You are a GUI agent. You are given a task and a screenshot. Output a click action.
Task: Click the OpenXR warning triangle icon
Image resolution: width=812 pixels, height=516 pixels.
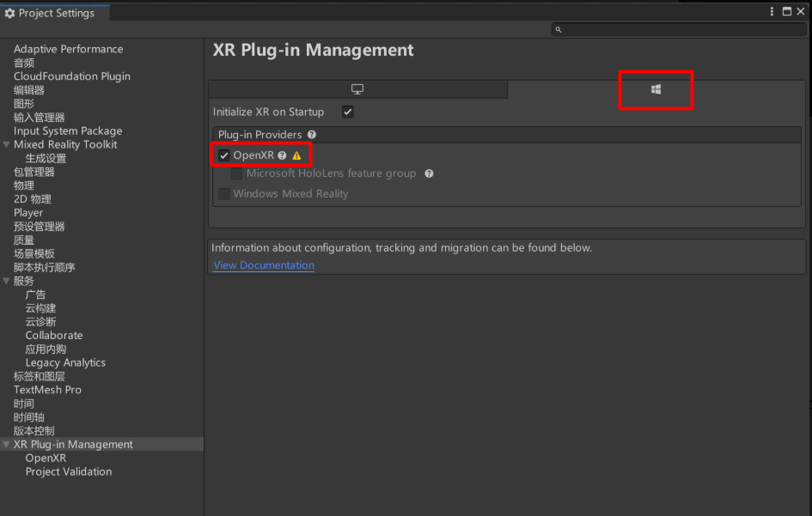pyautogui.click(x=296, y=155)
